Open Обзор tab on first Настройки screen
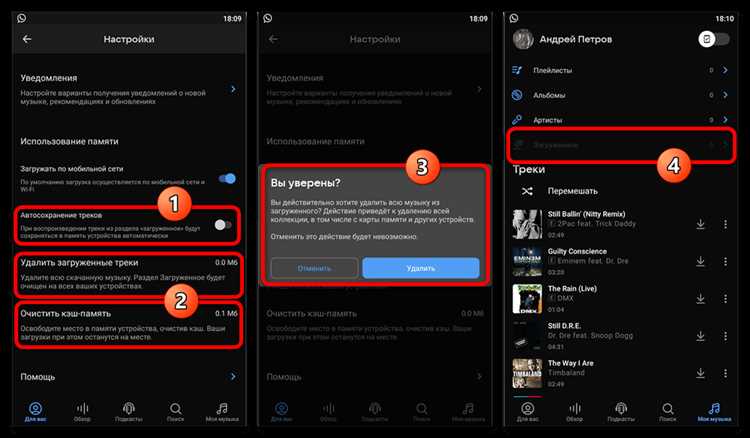 coord(82,412)
